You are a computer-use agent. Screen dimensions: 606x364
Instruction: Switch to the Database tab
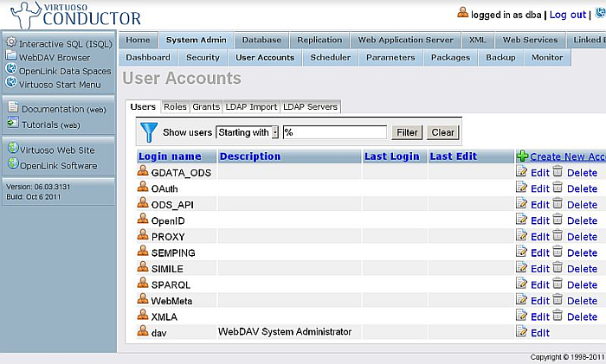click(x=261, y=40)
